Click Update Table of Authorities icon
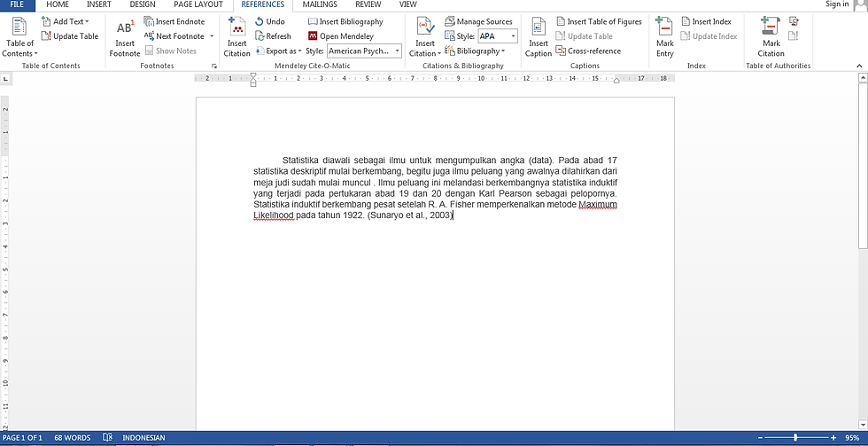The width and height of the screenshot is (868, 446). (794, 36)
